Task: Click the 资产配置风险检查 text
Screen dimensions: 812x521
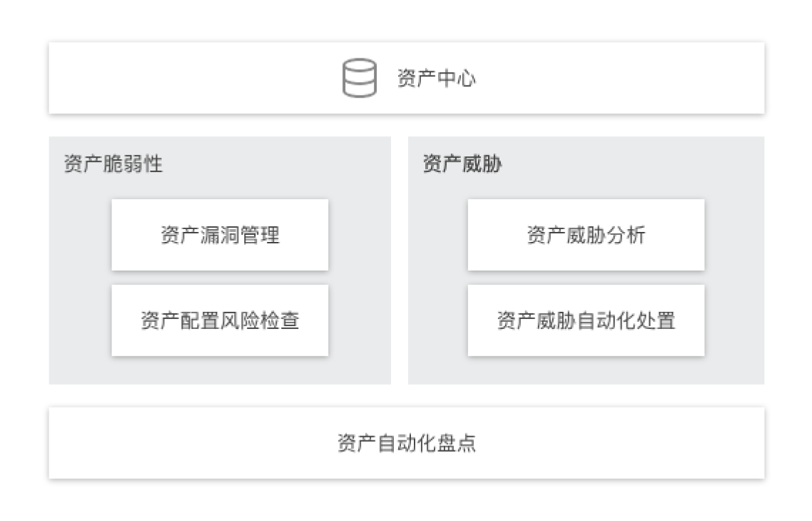Action: coord(220,320)
